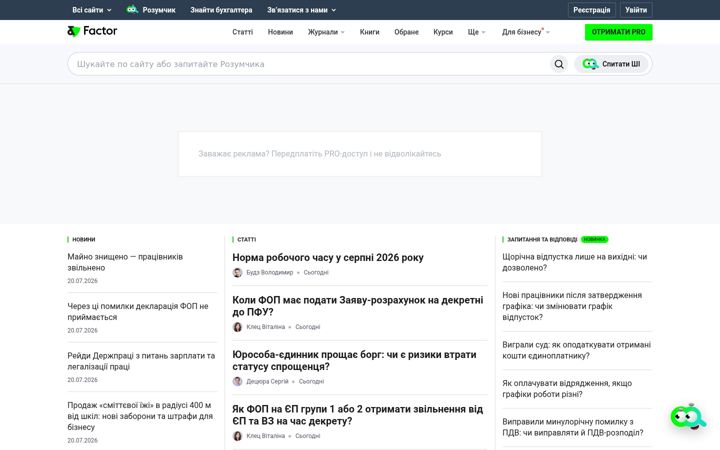Image resolution: width=720 pixels, height=450 pixels.
Task: Click the НОВИНКА green badge
Action: pyautogui.click(x=594, y=240)
